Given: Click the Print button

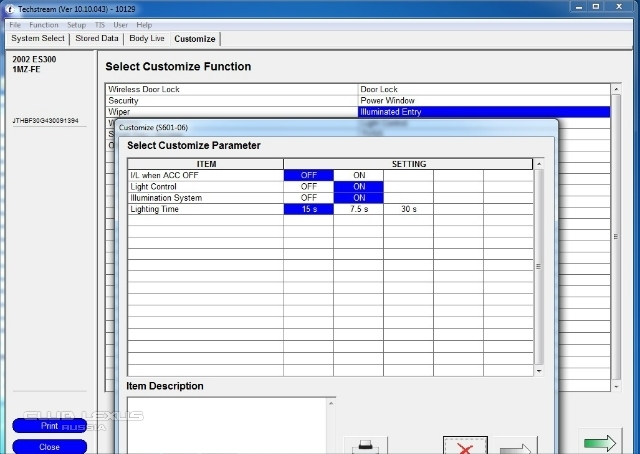Looking at the screenshot, I should pyautogui.click(x=49, y=426).
